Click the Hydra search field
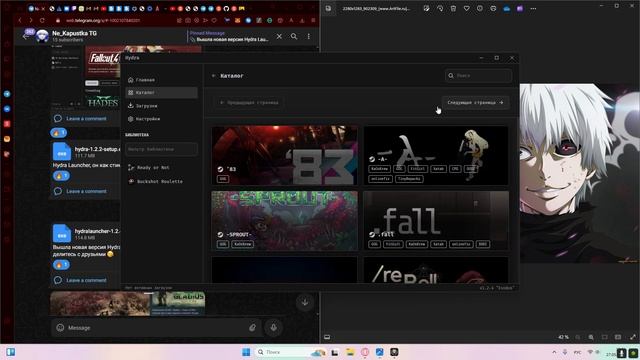This screenshot has height=360, width=640. pos(478,76)
